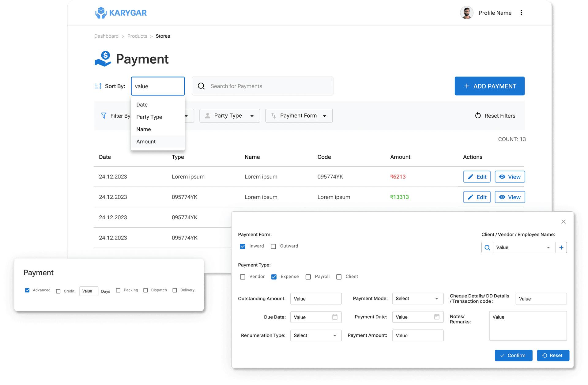The image size is (588, 385).
Task: Click the Reset Filters refresh icon
Action: [x=478, y=115]
